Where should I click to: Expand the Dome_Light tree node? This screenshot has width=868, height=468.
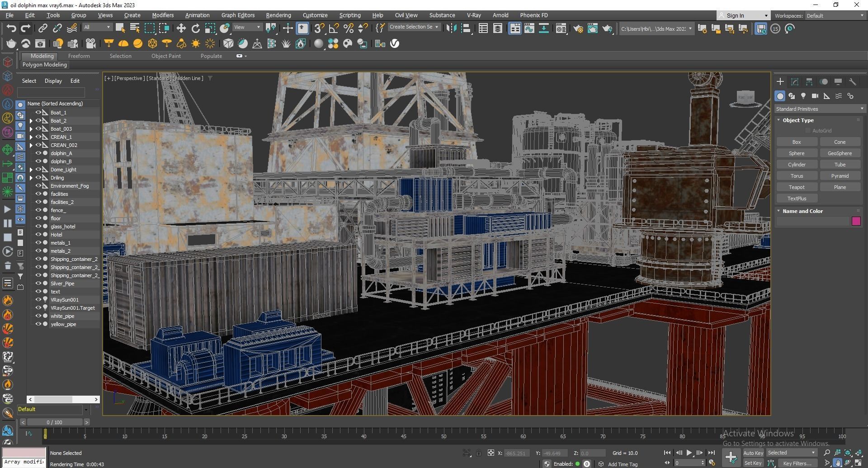(x=31, y=170)
